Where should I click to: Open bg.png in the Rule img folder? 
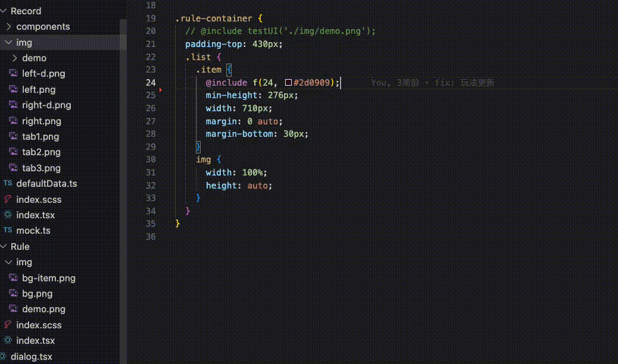[36, 293]
